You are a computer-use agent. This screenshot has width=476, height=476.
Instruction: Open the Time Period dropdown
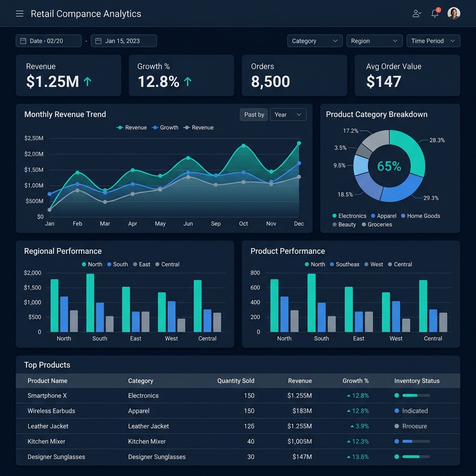coord(433,41)
